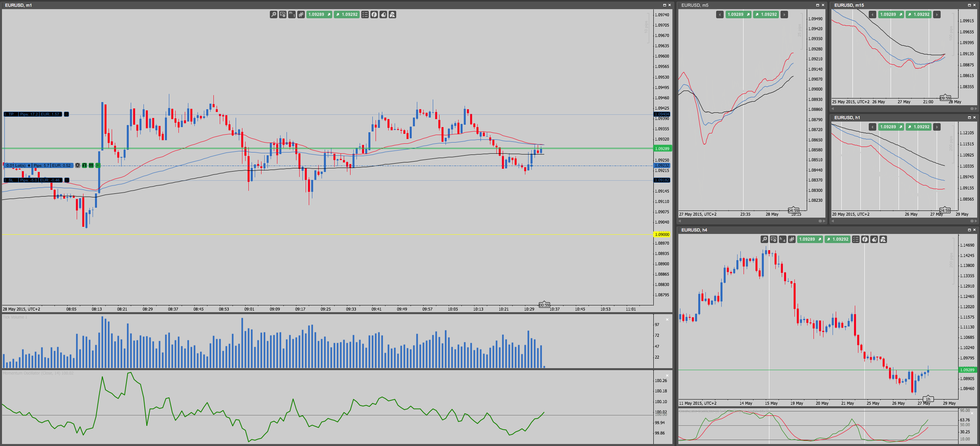Remove the SL stop loss line
The height and width of the screenshot is (446, 980).
point(67,180)
